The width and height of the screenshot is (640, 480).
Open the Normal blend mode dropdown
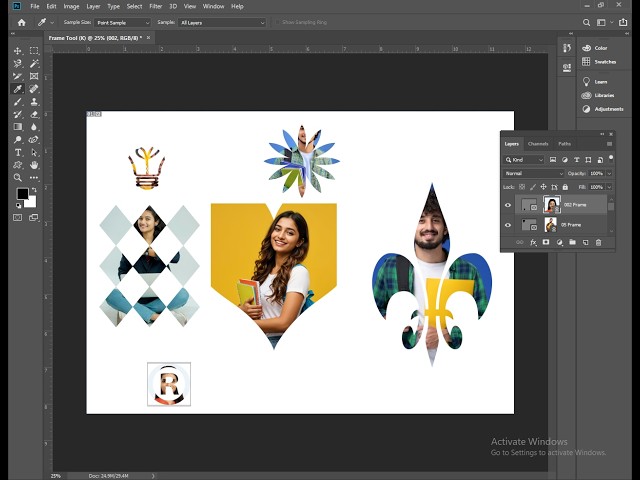coord(533,173)
